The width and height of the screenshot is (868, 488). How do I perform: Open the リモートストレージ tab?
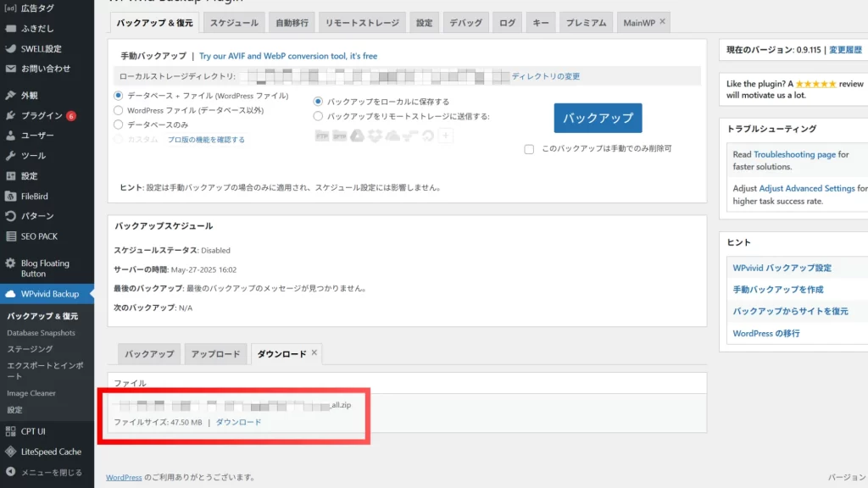click(364, 23)
